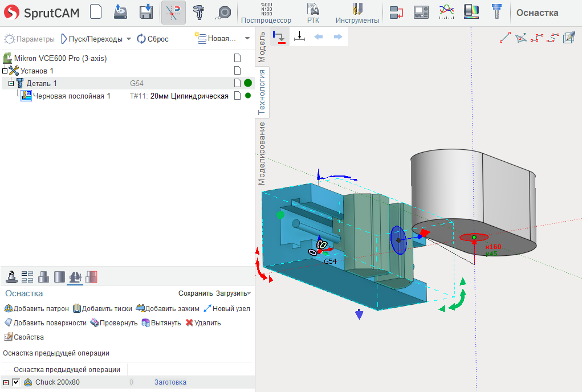This screenshot has height=392, width=582.
Task: Toggle the snap magnet mode button
Action: click(x=173, y=13)
